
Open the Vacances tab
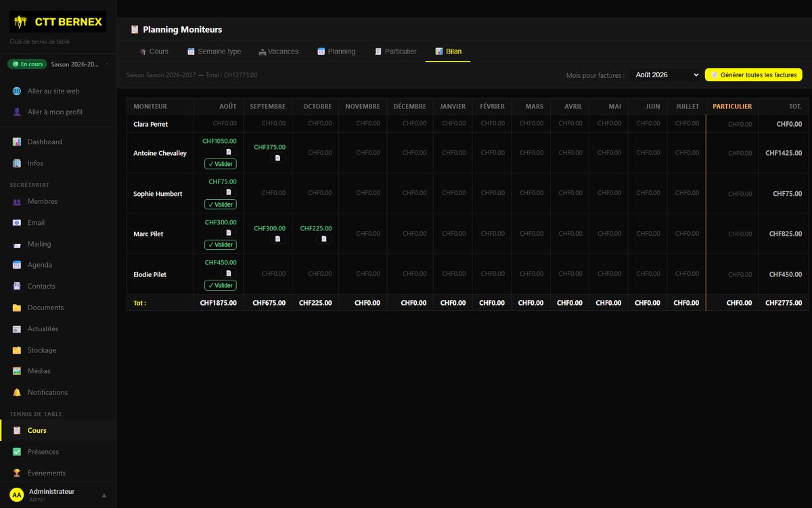coord(278,51)
